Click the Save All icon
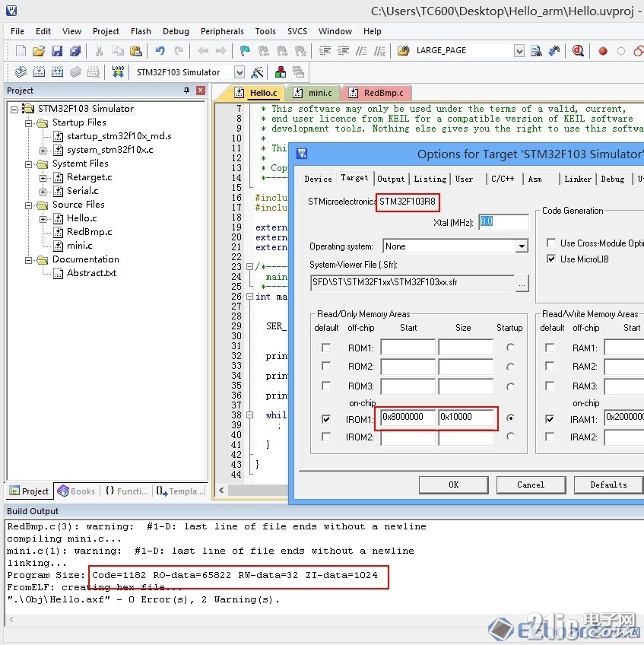This screenshot has height=645, width=644. coord(75,51)
